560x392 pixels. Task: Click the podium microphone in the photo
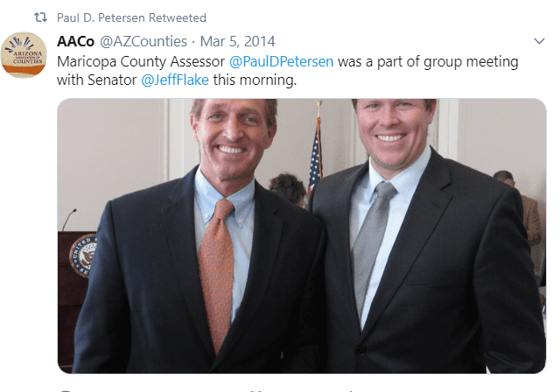pos(69,220)
